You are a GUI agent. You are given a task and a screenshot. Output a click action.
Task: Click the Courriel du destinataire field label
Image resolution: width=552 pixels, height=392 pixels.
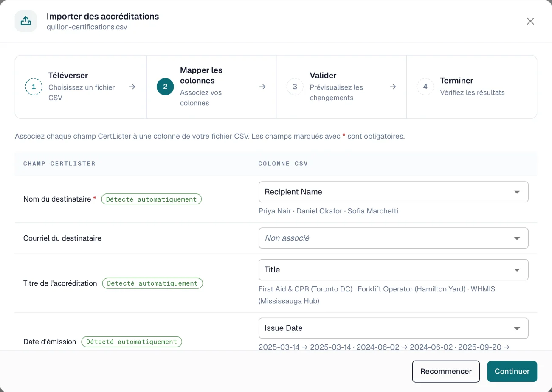pyautogui.click(x=62, y=238)
